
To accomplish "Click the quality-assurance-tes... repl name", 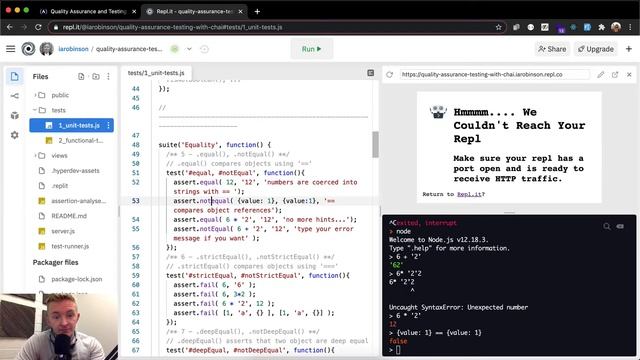I will 129,49.
